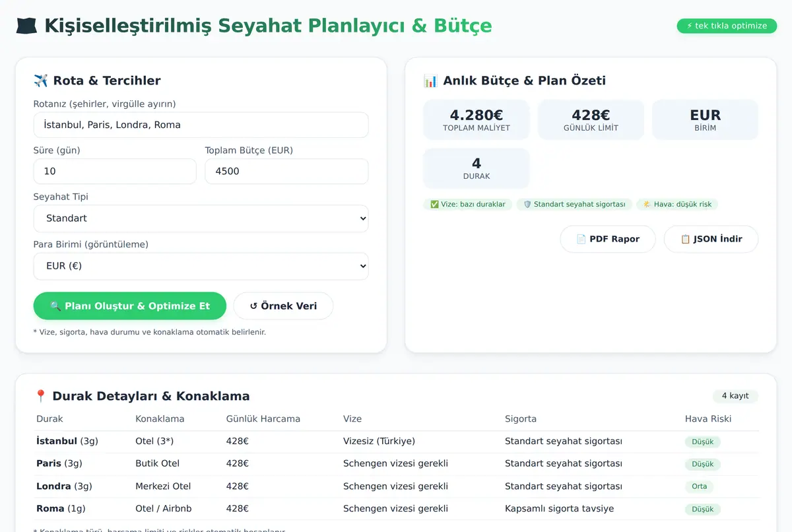Click the 'tek tıkla optimize' badge
The height and width of the screenshot is (532, 792).
(727, 26)
